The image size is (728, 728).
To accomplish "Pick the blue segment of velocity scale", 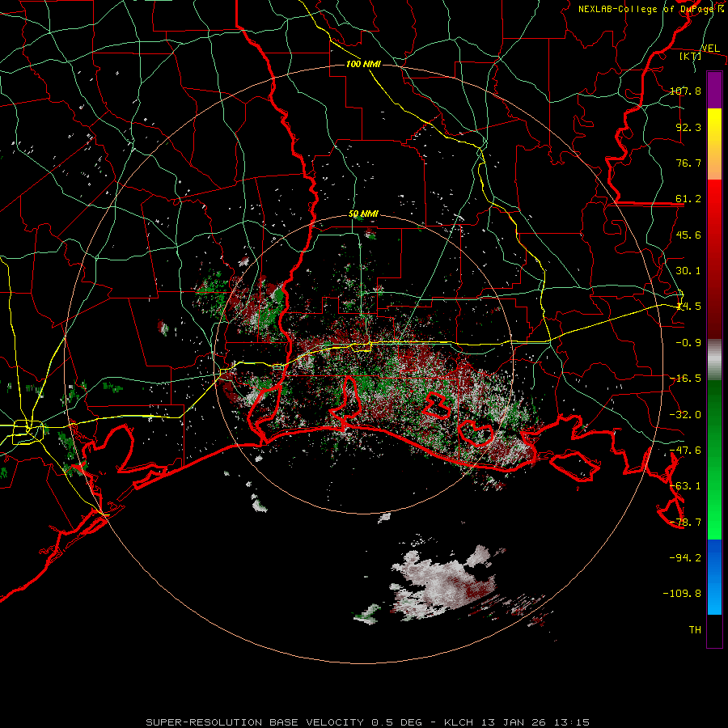I will click(x=714, y=577).
